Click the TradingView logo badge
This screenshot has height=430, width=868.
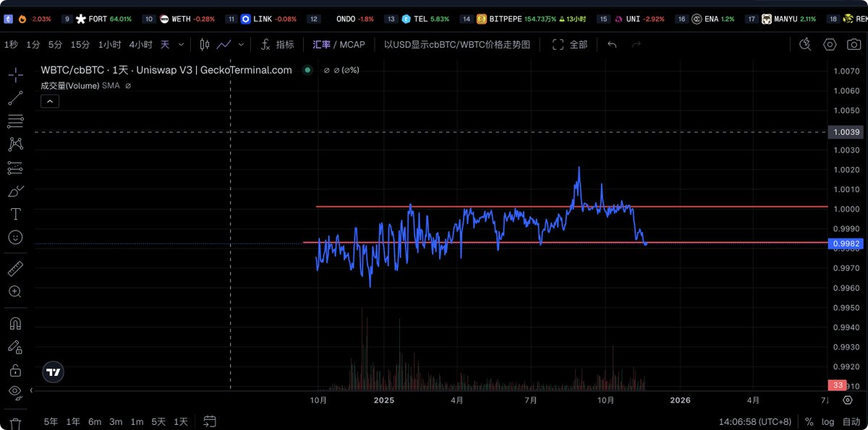click(54, 372)
